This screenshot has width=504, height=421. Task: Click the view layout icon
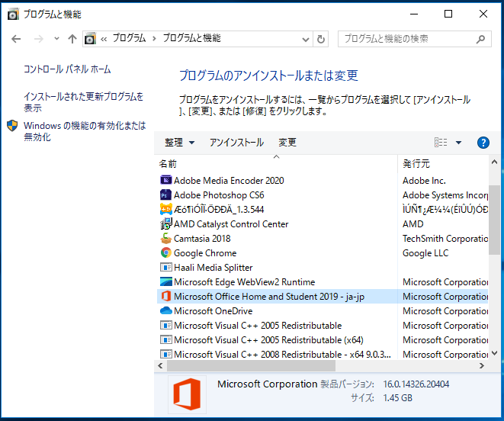coord(441,142)
